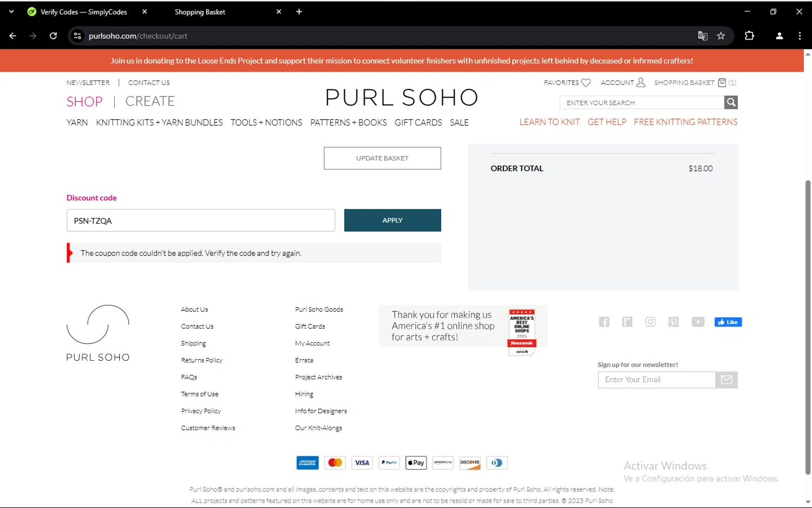View site information icon in address bar
812x508 pixels.
pos(77,36)
